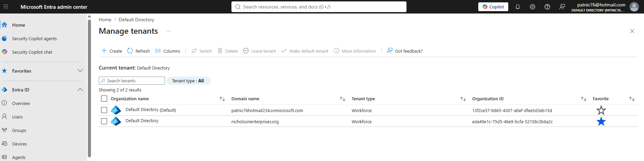Image resolution: width=644 pixels, height=161 pixels.
Task: Click nicholsonenterprises.org domain
Action: (255, 122)
